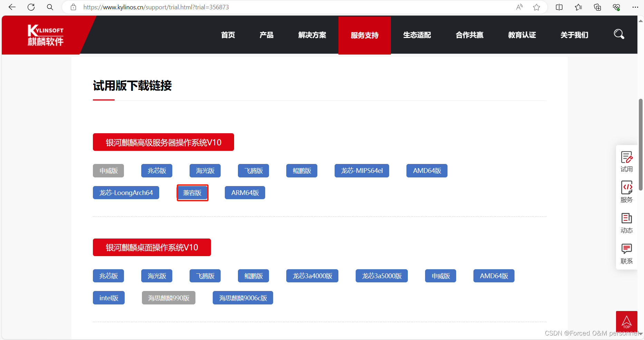Download desktop 飞腾版
This screenshot has width=644, height=340.
pos(205,276)
